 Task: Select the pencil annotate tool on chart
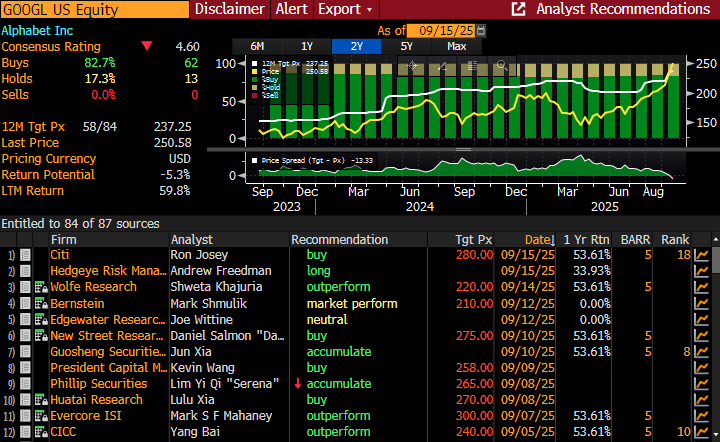[442, 66]
